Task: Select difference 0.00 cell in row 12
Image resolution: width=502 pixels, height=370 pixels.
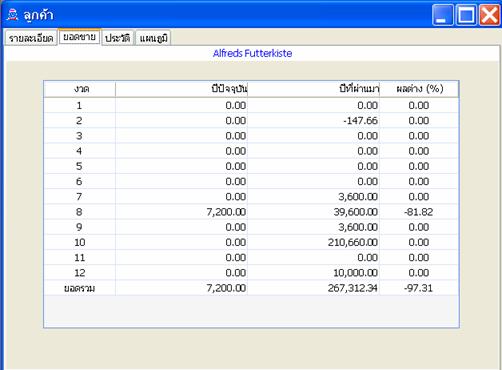Action: tap(419, 273)
